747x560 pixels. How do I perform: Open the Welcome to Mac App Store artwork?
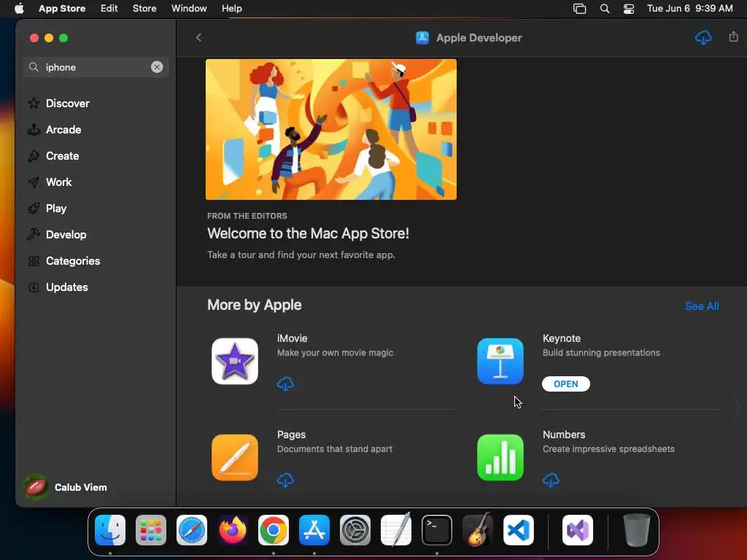pos(331,130)
